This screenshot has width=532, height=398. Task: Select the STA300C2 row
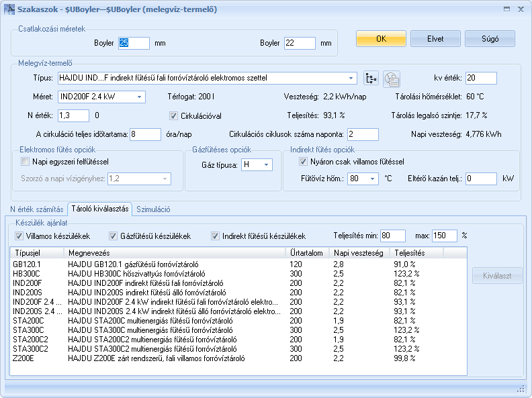tap(238, 349)
